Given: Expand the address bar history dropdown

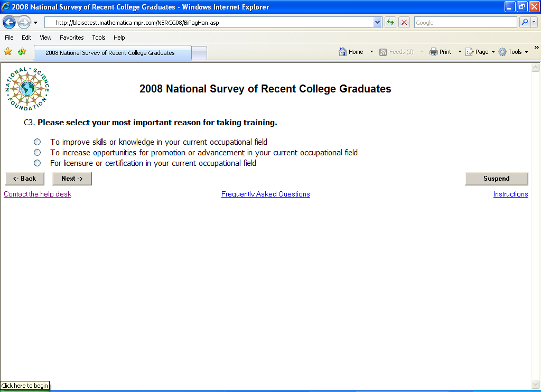Looking at the screenshot, I should point(377,23).
